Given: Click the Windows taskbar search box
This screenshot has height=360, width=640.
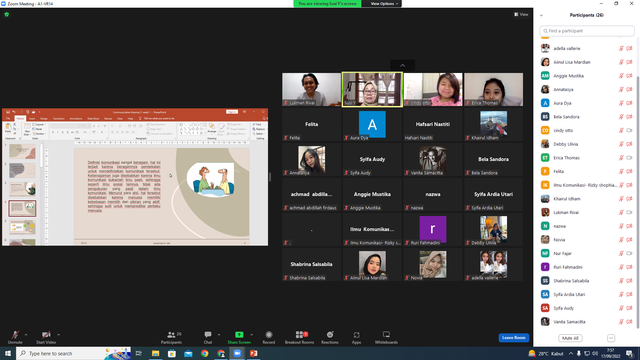Looking at the screenshot, I should [x=73, y=353].
